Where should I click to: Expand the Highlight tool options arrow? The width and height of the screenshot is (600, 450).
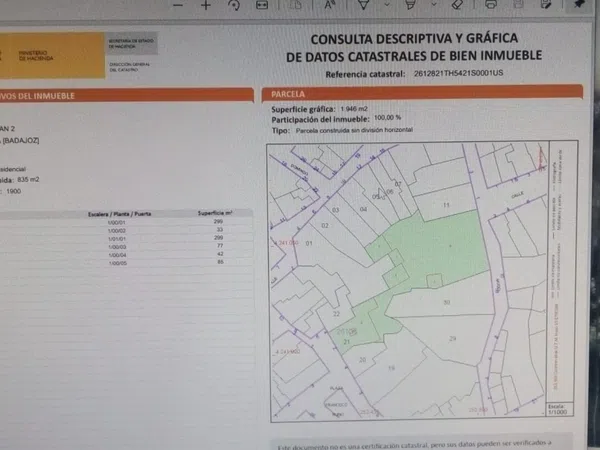434,5
